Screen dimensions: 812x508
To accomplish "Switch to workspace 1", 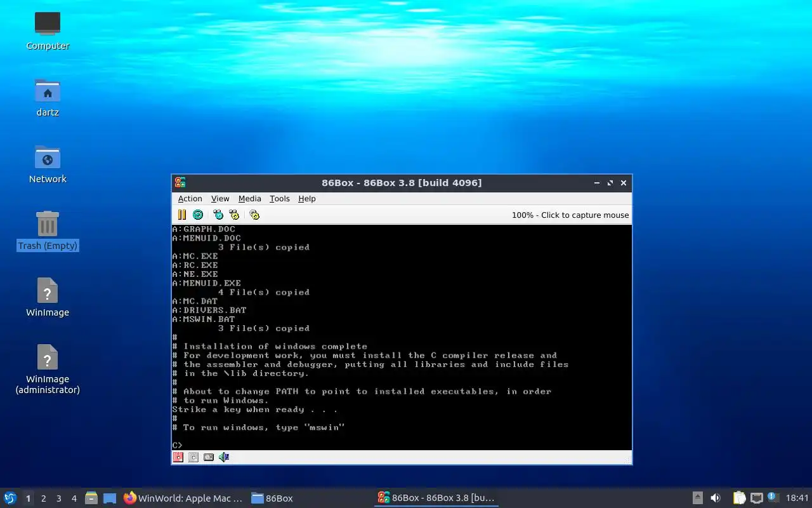I will [28, 498].
